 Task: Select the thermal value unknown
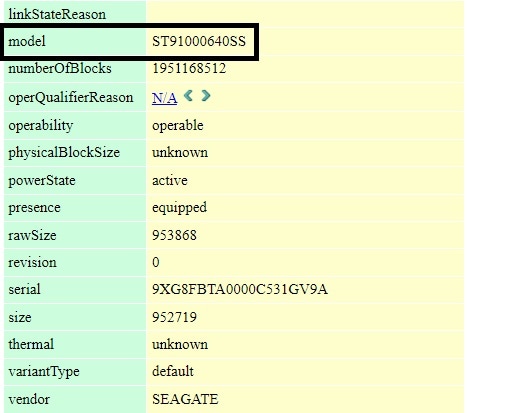(180, 344)
